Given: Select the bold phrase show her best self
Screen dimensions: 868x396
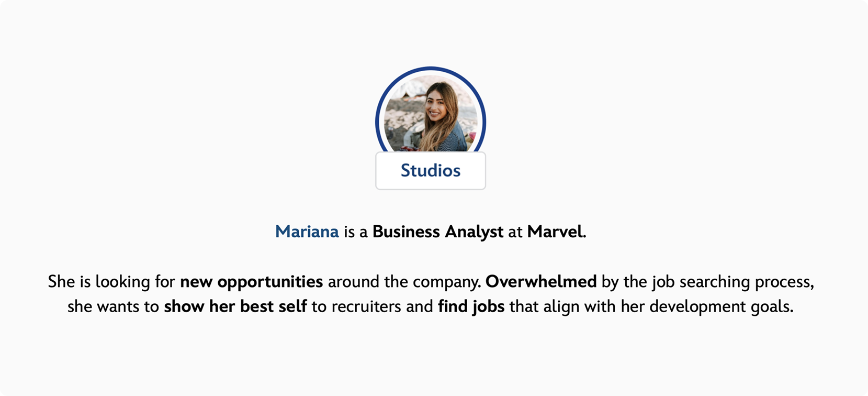Looking at the screenshot, I should point(235,306).
